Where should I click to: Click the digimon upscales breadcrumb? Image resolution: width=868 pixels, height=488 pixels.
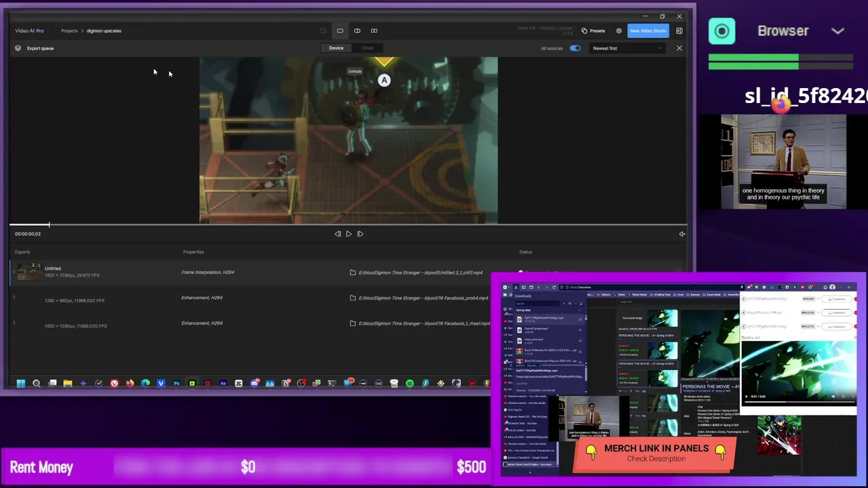click(104, 30)
